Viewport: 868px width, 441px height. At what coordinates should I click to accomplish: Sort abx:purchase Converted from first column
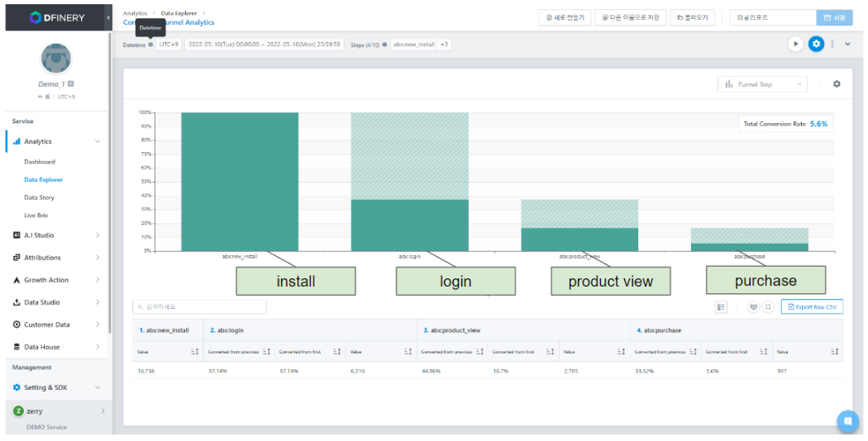tap(763, 352)
